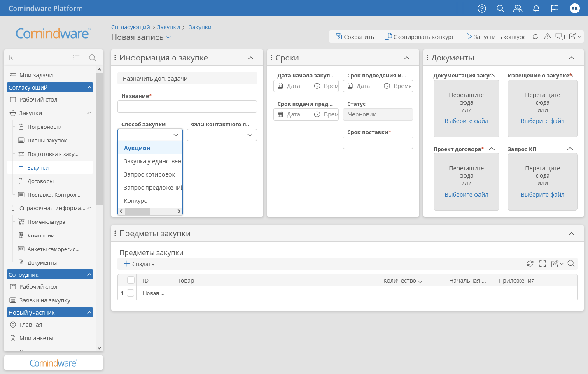Collapse the Документы panel
Screen dimensions: 588x374
pyautogui.click(x=572, y=58)
